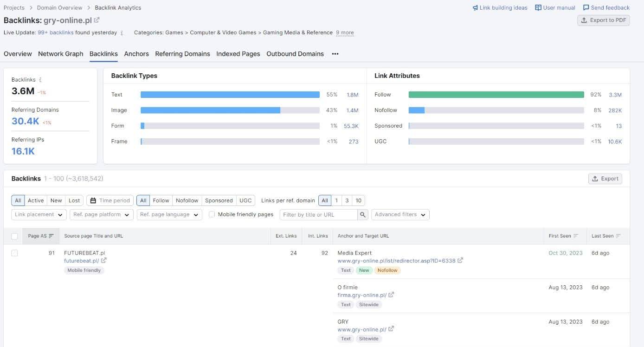Image resolution: width=644 pixels, height=347 pixels.
Task: Select all rows header checkbox
Action: [x=14, y=236]
